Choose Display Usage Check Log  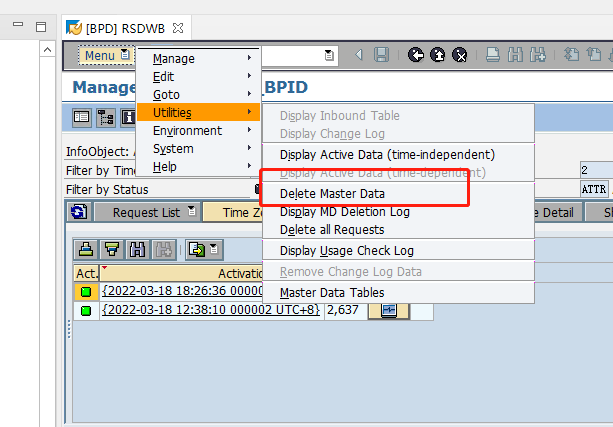click(x=398, y=251)
